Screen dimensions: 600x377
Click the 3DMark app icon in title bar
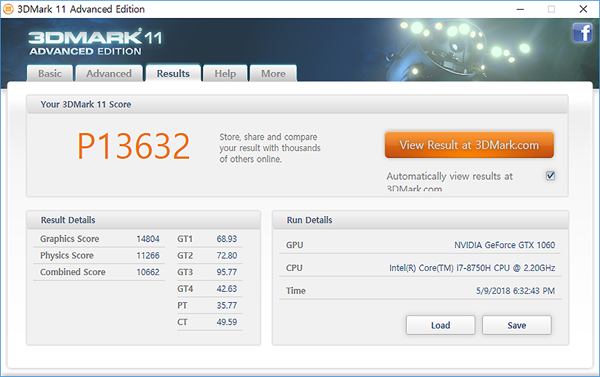pos(8,9)
